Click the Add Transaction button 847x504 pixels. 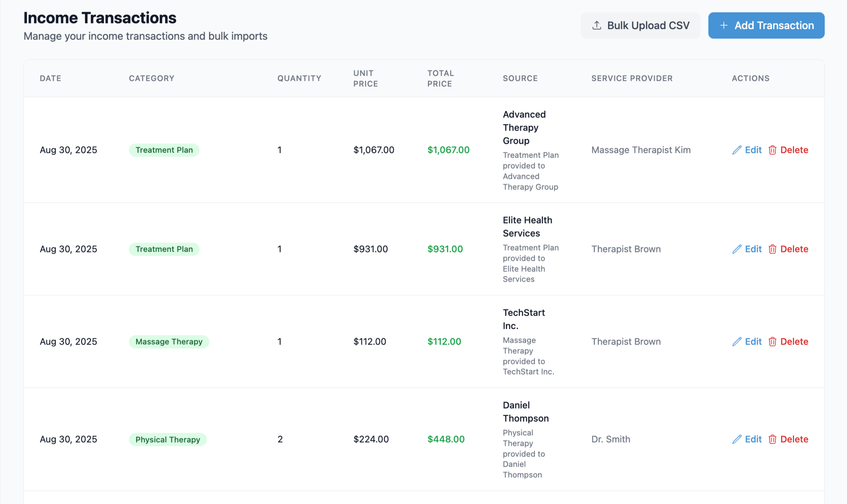(766, 25)
